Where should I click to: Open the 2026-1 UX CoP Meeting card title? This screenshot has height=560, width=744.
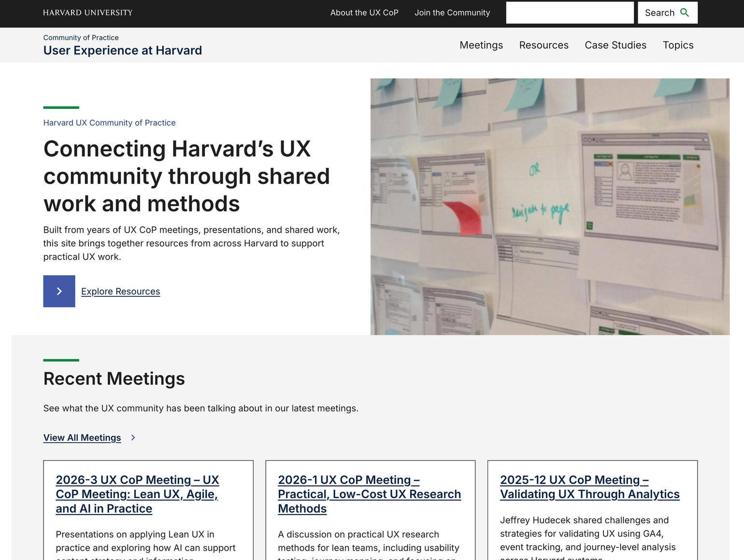[x=370, y=494]
